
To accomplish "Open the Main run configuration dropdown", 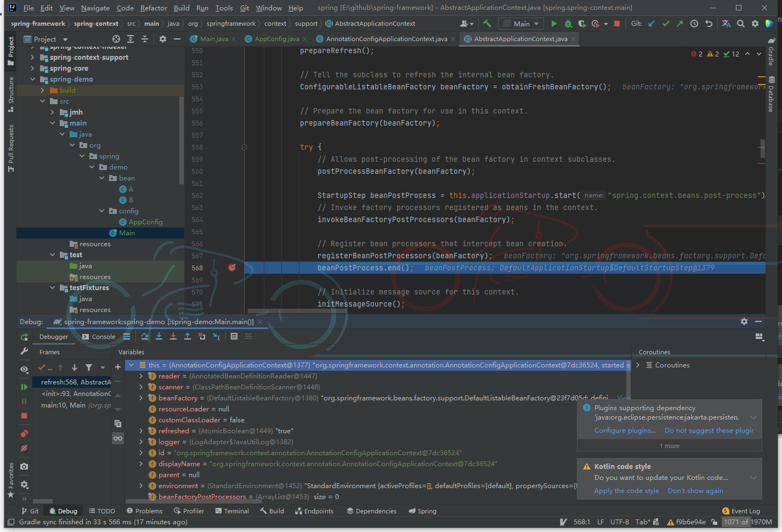I will click(x=521, y=24).
